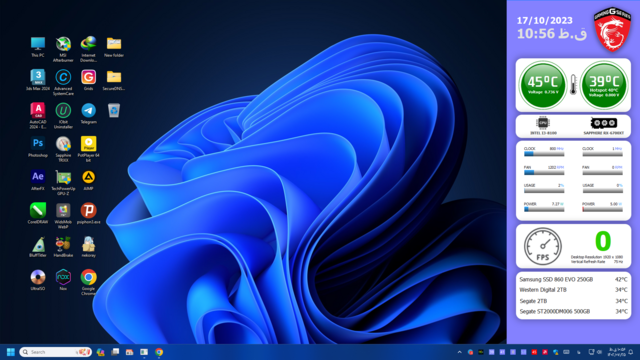The width and height of the screenshot is (640, 360).
Task: Open the psiphon3.exe desktop icon
Action: point(88,213)
